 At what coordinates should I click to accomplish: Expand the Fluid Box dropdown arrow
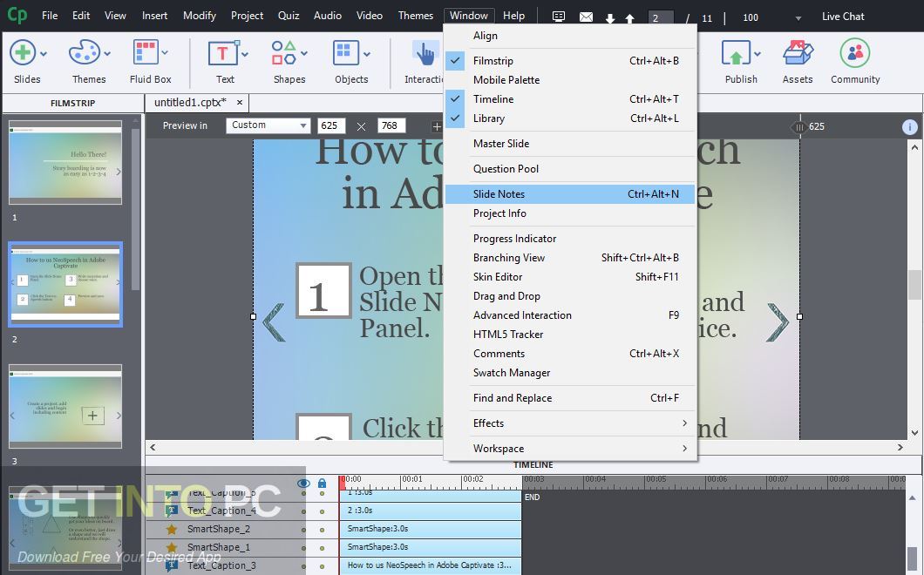coord(165,53)
